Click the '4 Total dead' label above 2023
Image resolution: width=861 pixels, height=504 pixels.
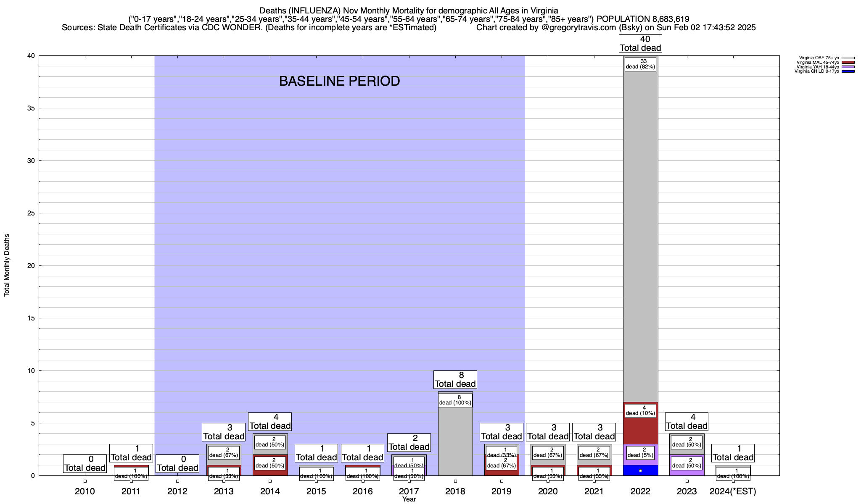tap(687, 422)
